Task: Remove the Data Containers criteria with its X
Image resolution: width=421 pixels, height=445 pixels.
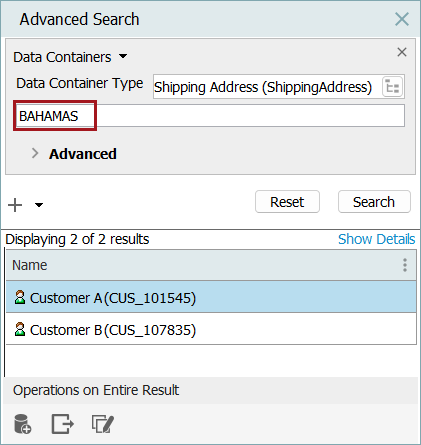Action: tap(402, 52)
